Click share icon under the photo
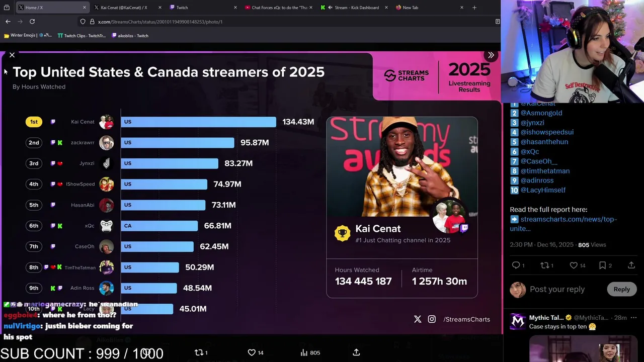This screenshot has height=362, width=644. point(356,352)
